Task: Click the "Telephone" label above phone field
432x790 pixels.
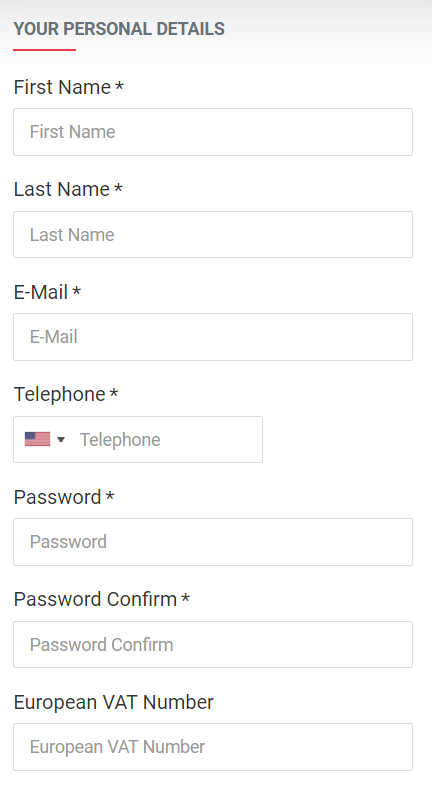Action: [x=59, y=394]
